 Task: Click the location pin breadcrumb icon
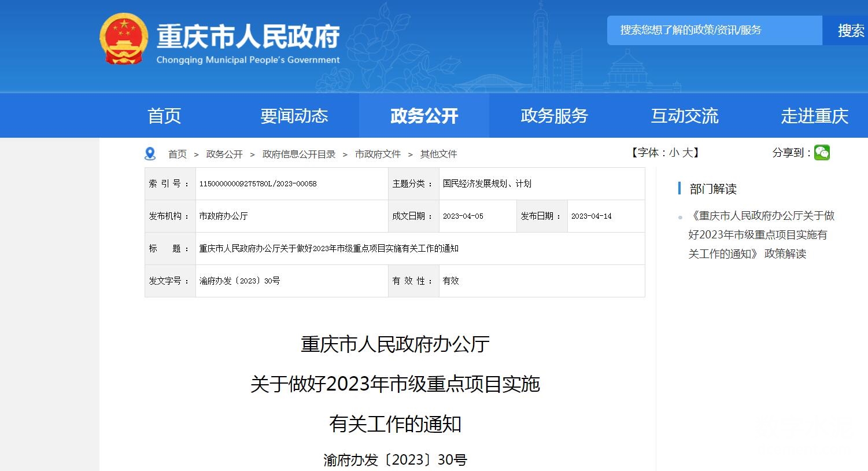point(150,154)
